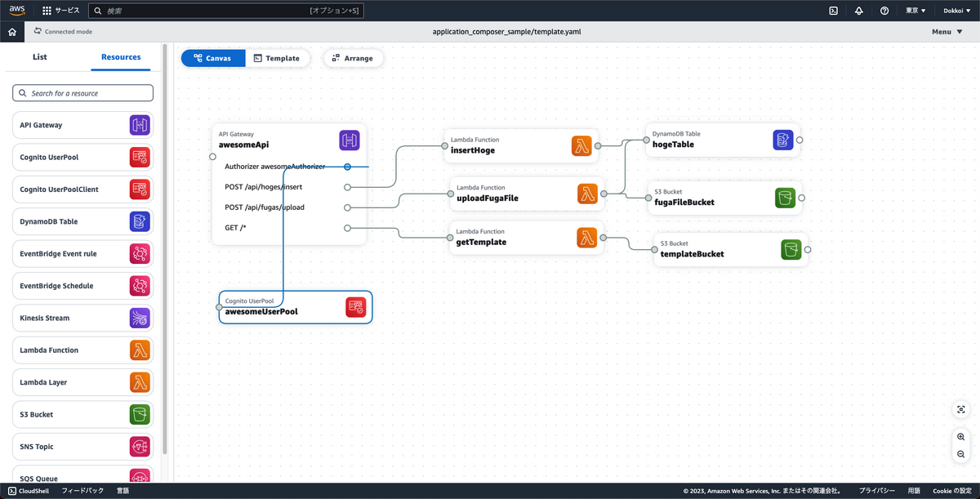Focus Search for a resource field
The image size is (980, 499).
[x=83, y=93]
